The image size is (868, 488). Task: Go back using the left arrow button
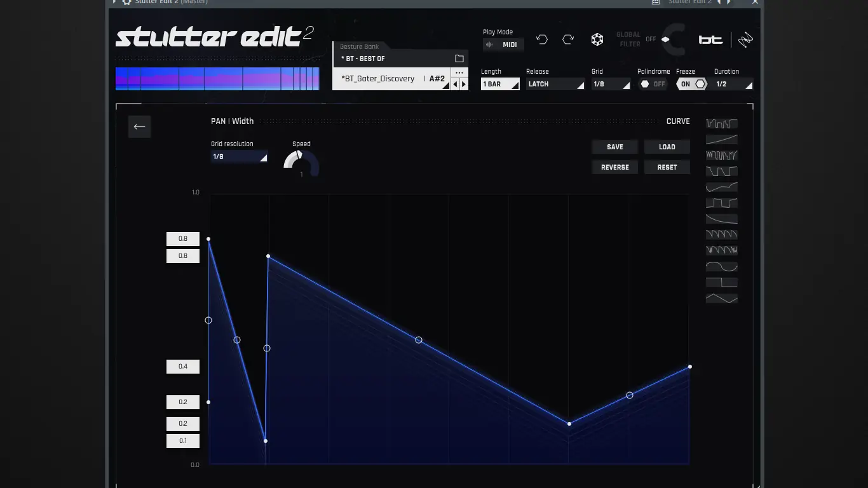139,126
